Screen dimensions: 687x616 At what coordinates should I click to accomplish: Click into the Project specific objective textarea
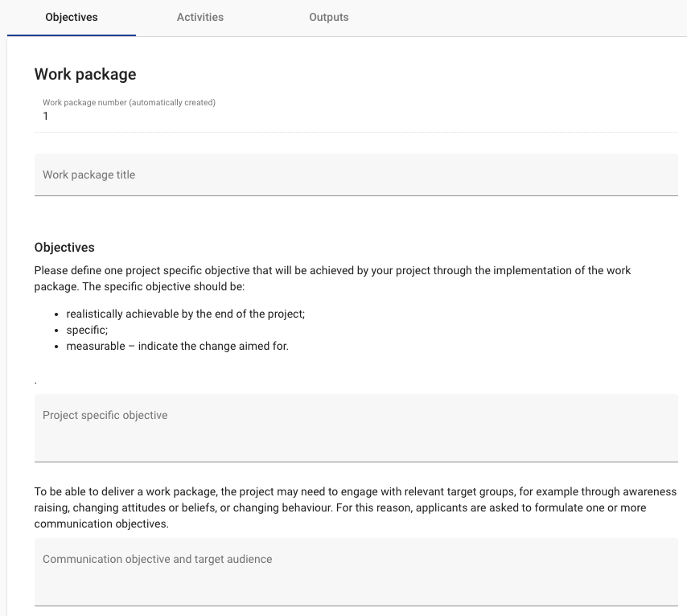356,428
